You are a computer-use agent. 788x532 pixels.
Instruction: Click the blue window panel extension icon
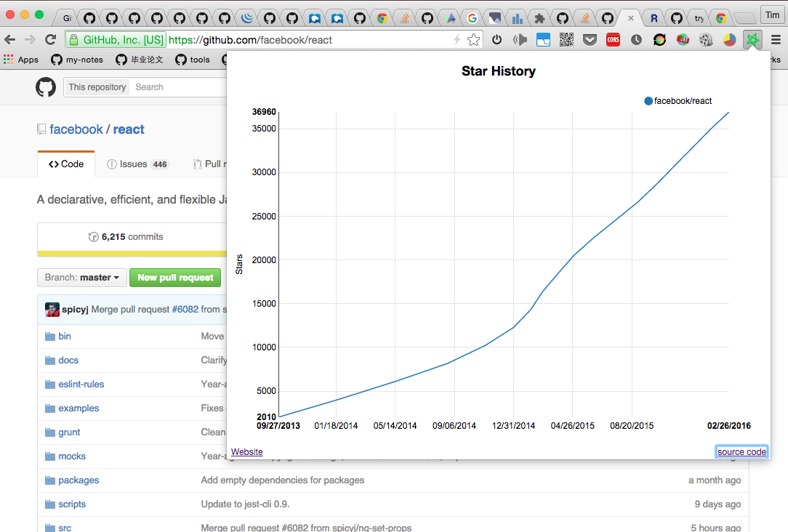point(543,40)
